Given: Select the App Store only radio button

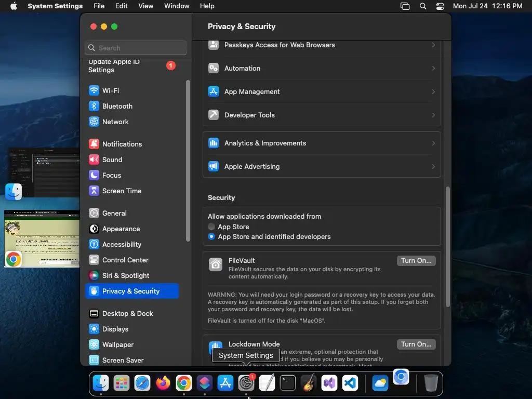Looking at the screenshot, I should coord(211,227).
